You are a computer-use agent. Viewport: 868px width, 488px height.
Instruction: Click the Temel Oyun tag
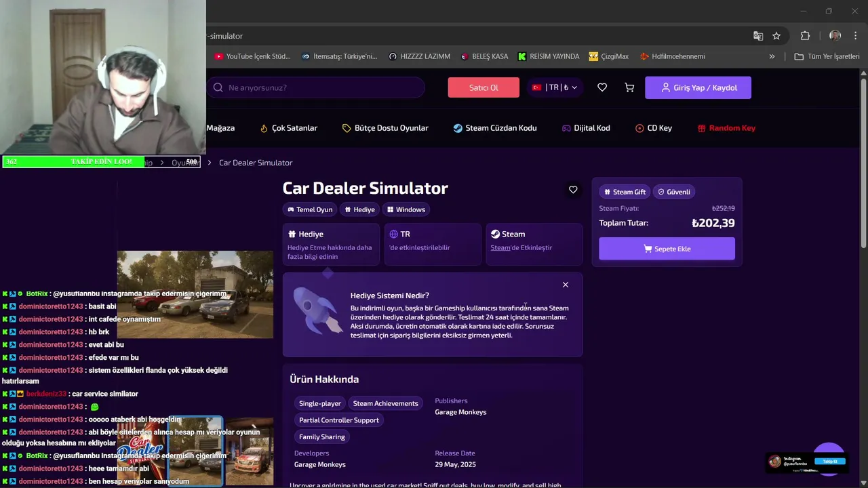coord(310,209)
